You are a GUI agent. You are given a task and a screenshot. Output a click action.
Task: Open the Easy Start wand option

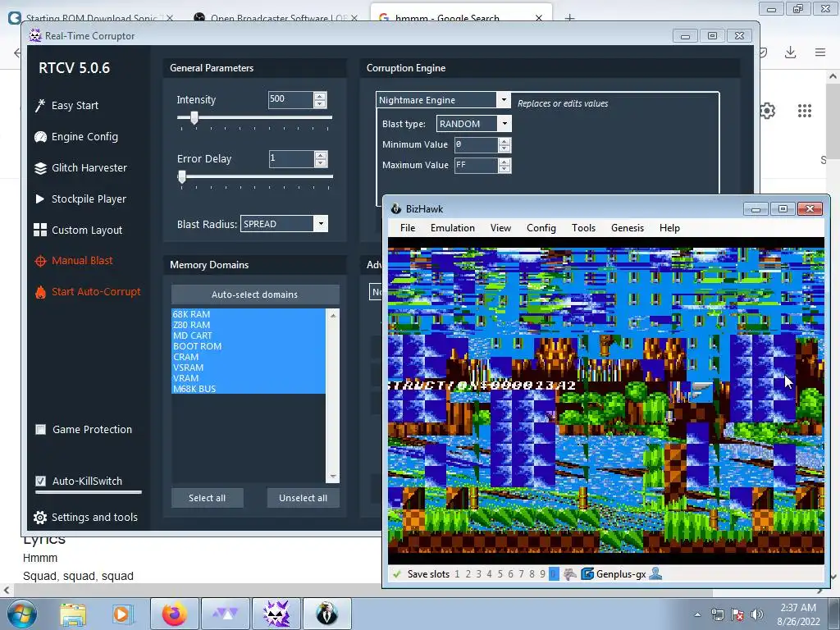[67, 106]
